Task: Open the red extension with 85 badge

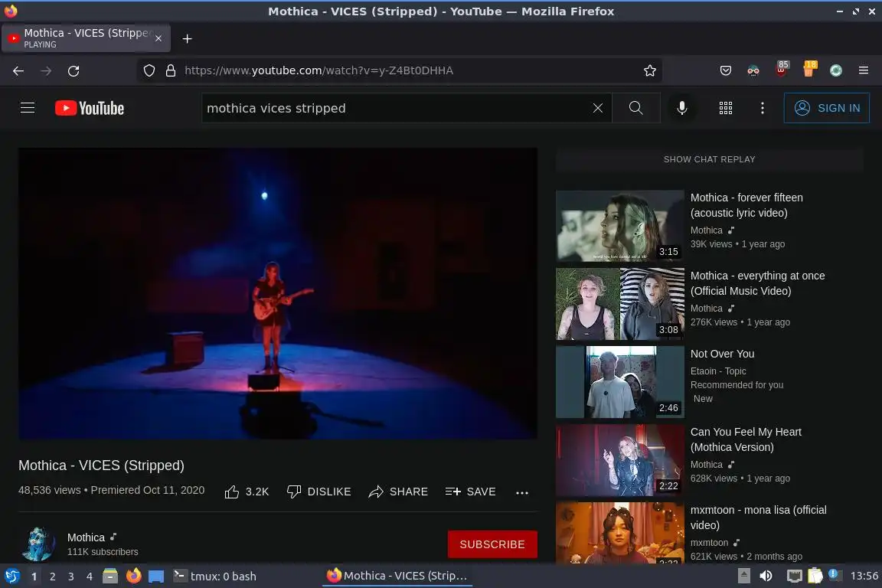Action: pos(782,69)
